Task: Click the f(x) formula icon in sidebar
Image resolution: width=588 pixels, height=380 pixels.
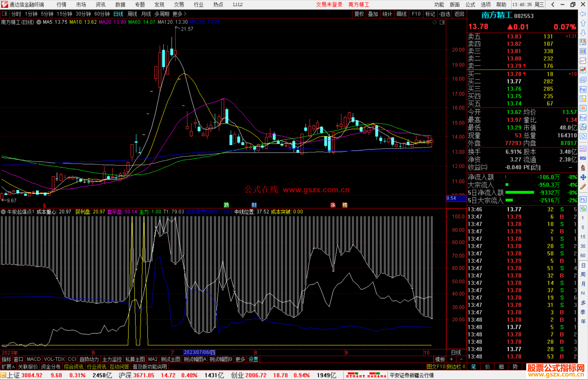Action: (583, 127)
